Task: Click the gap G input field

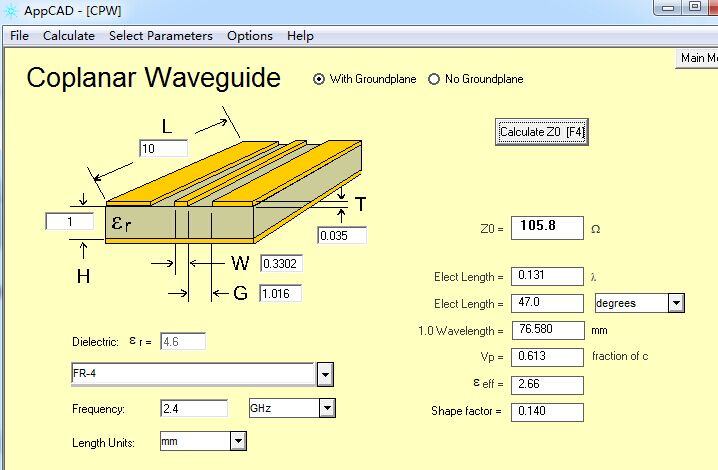Action: click(280, 293)
